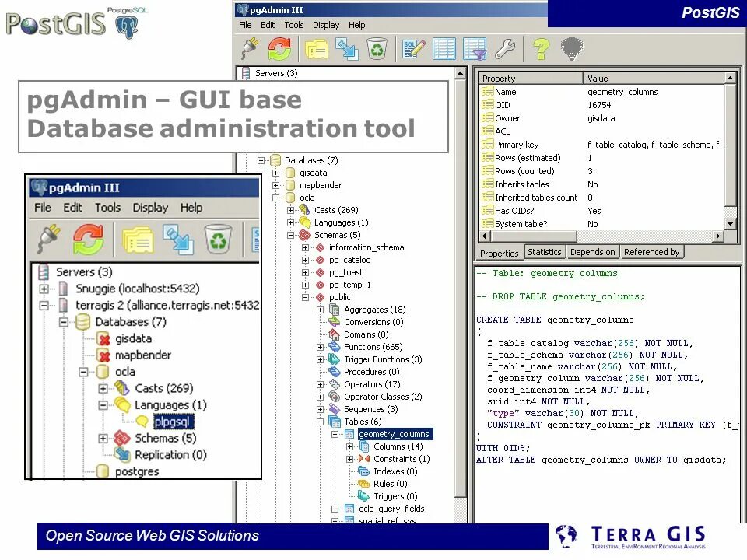Click the Value column header

654,78
